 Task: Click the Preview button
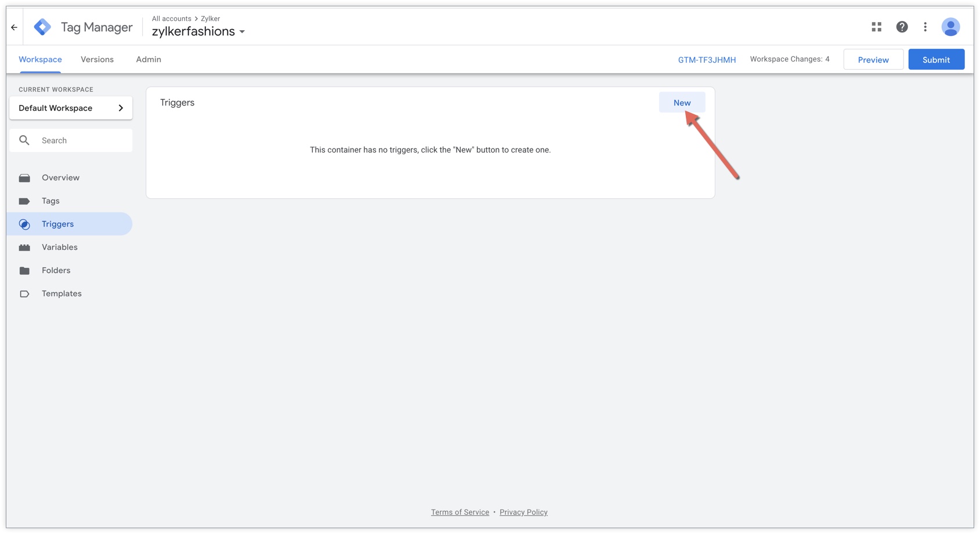coord(873,60)
